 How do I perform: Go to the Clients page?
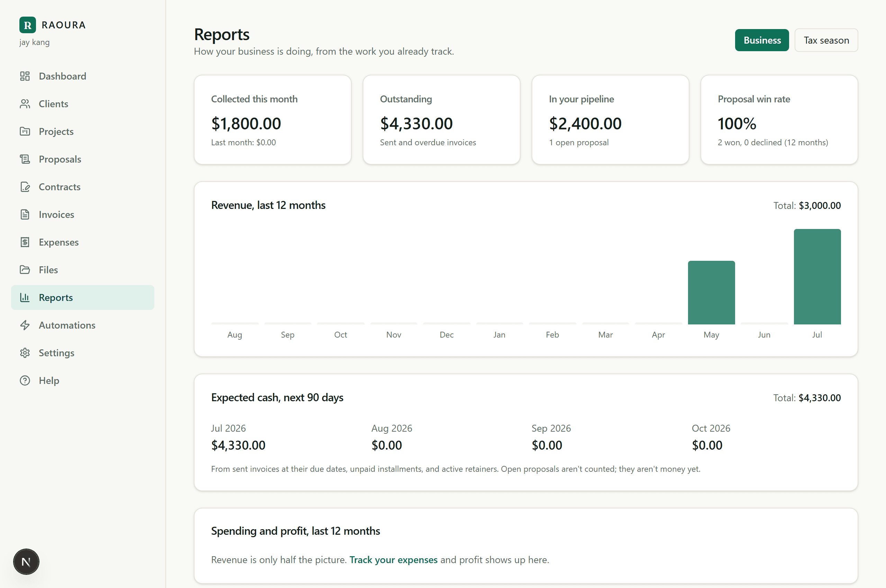pos(83,104)
